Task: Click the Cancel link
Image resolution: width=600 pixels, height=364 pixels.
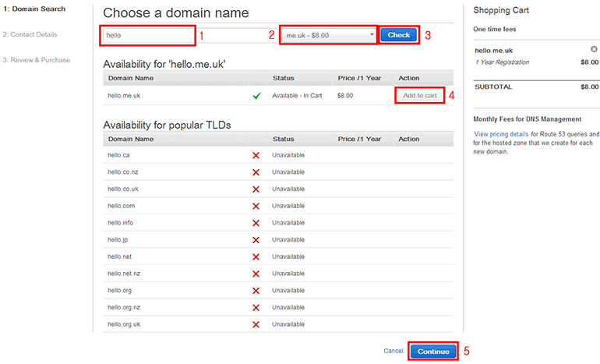Action: [x=394, y=351]
